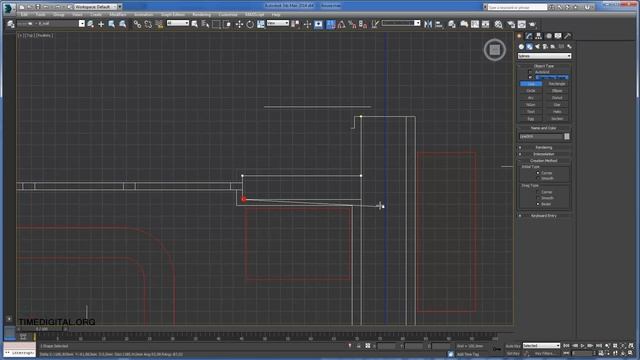Click the Unlink Selection tool
This screenshot has width=640, height=360.
tap(148, 24)
